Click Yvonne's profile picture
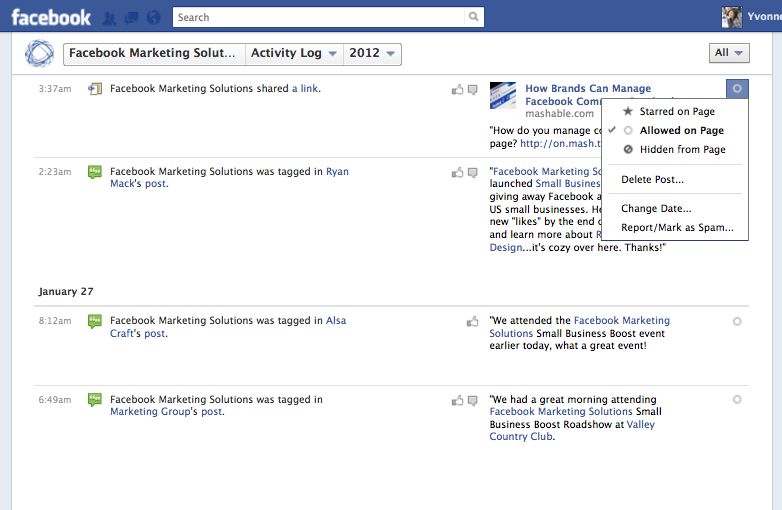 click(x=731, y=17)
